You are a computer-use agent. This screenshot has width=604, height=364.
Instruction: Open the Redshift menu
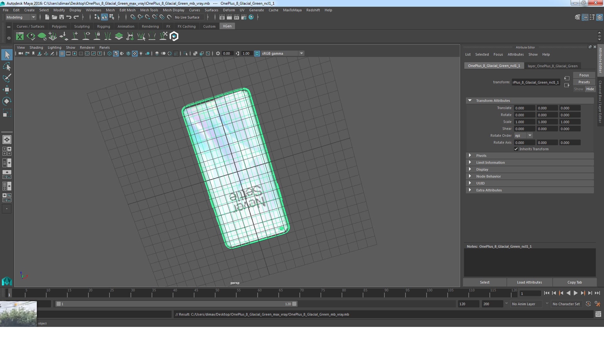tap(313, 10)
